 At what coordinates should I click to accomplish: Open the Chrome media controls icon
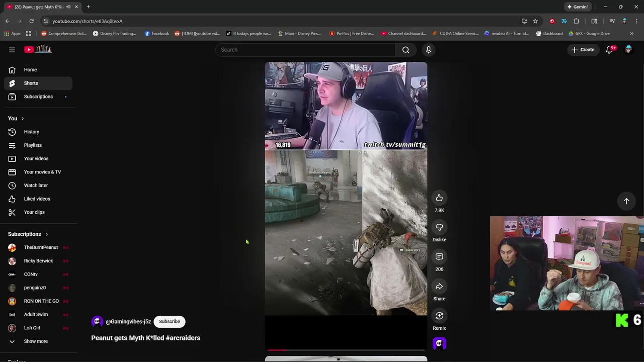tap(612, 21)
